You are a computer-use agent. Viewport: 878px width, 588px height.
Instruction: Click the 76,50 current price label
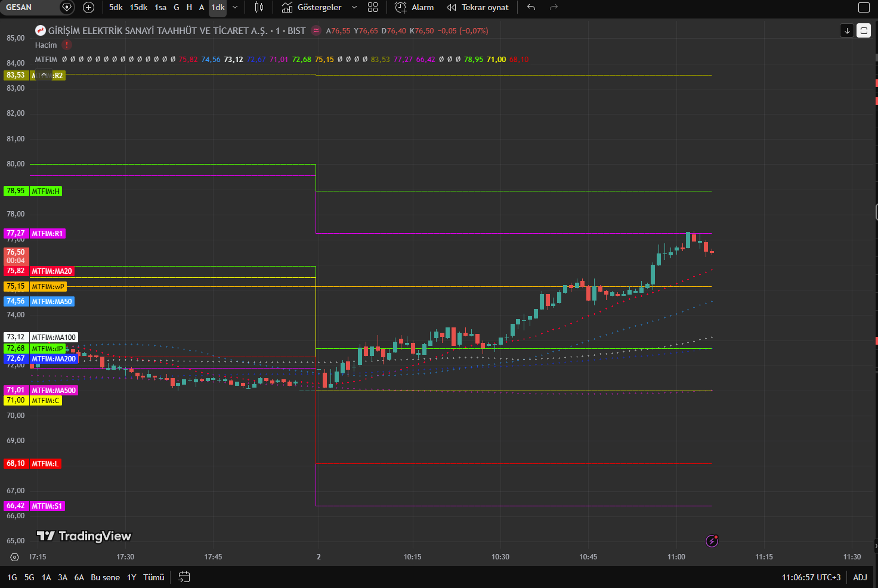point(16,256)
